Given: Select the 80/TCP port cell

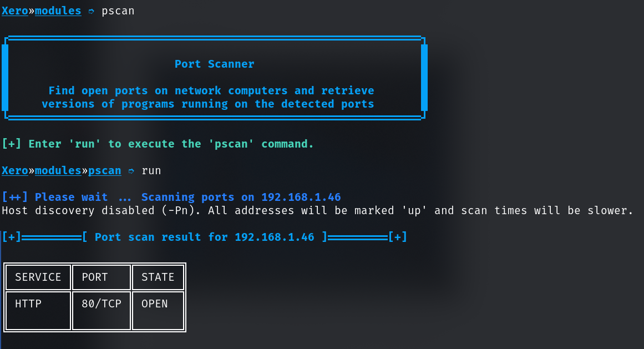Looking at the screenshot, I should pyautogui.click(x=102, y=311).
